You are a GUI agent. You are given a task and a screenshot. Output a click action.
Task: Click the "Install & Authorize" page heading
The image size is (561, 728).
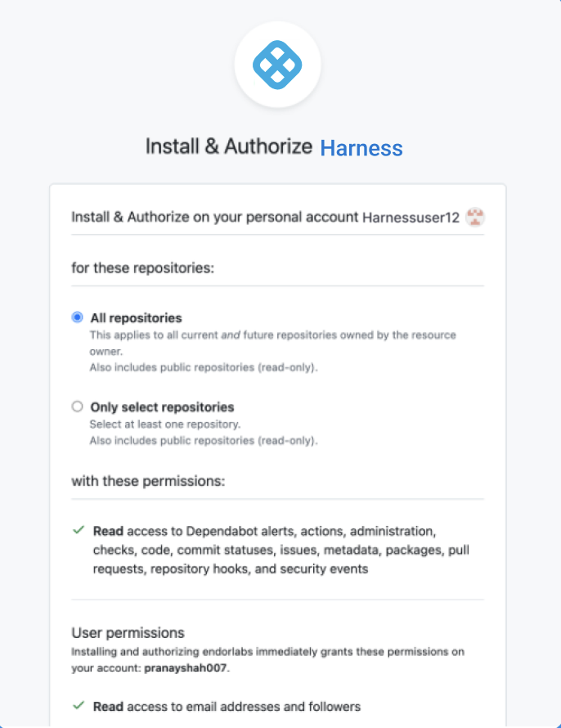(x=228, y=147)
